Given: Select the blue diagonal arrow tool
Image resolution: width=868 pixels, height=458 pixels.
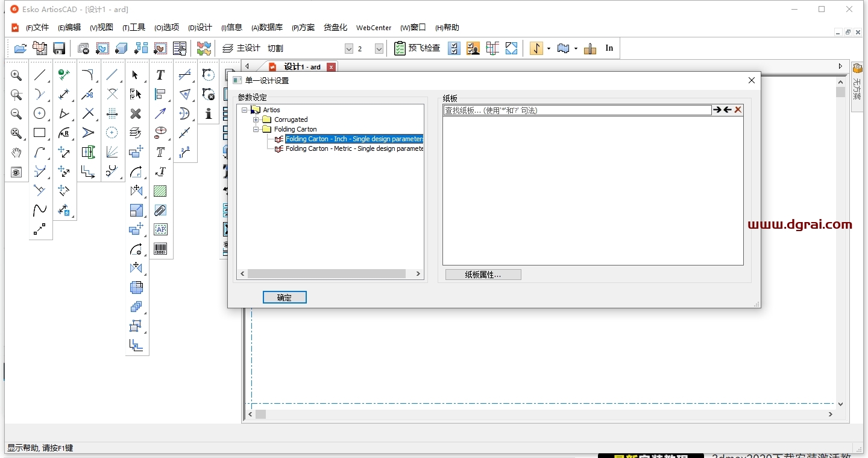Looking at the screenshot, I should [160, 113].
